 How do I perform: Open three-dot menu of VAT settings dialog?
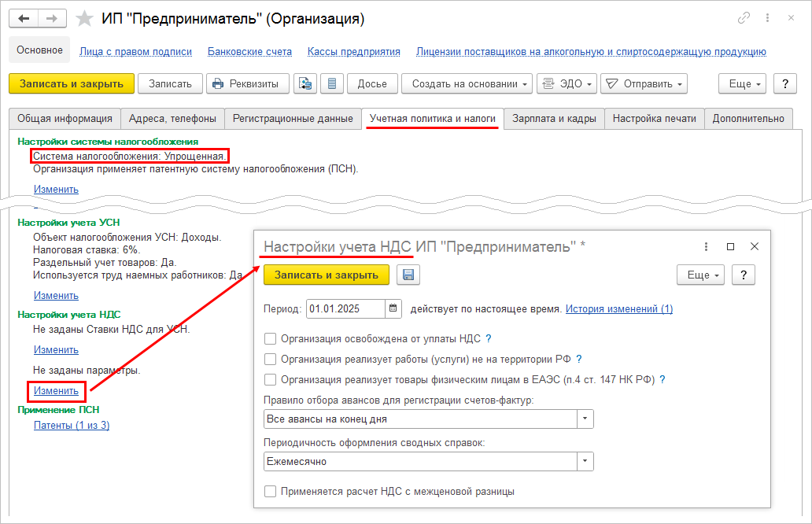click(x=706, y=246)
